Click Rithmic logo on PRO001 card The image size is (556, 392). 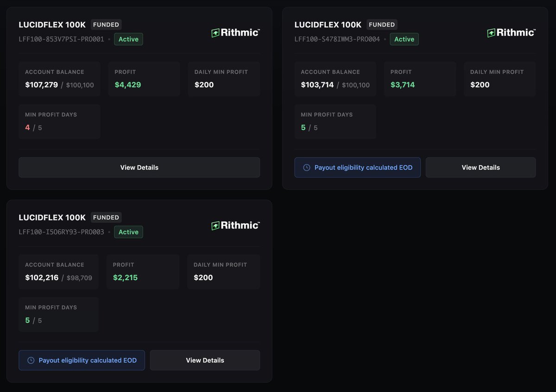click(235, 32)
